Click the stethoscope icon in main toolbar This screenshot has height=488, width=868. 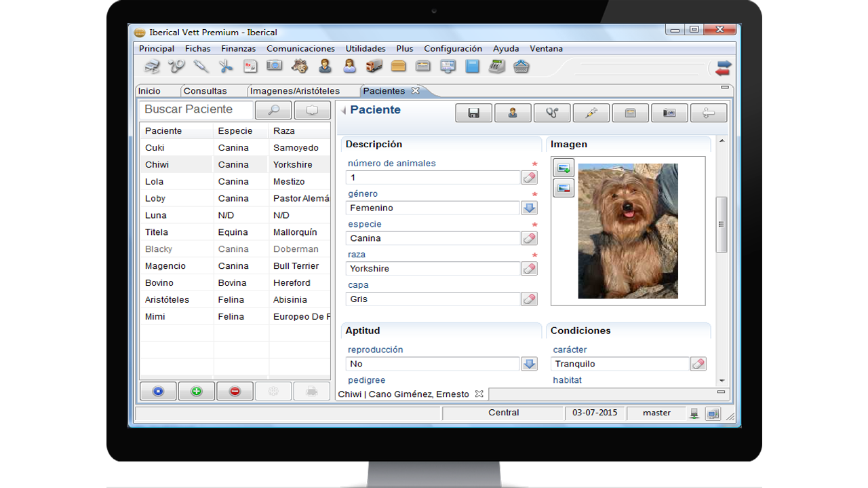coord(176,67)
